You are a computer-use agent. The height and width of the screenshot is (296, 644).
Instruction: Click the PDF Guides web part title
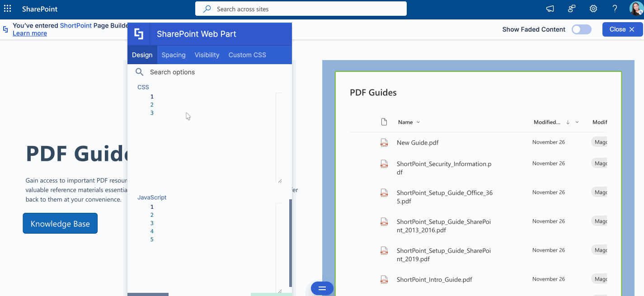[373, 93]
